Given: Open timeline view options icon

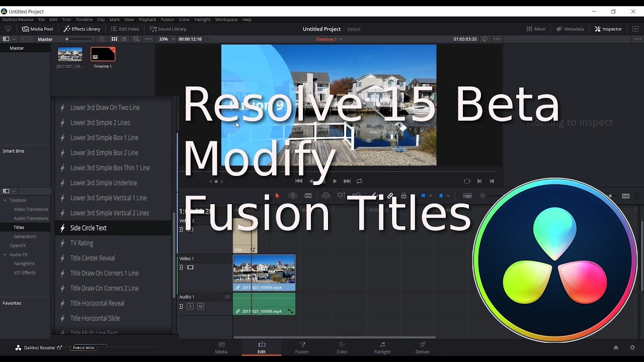Looking at the screenshot, I should (x=467, y=196).
